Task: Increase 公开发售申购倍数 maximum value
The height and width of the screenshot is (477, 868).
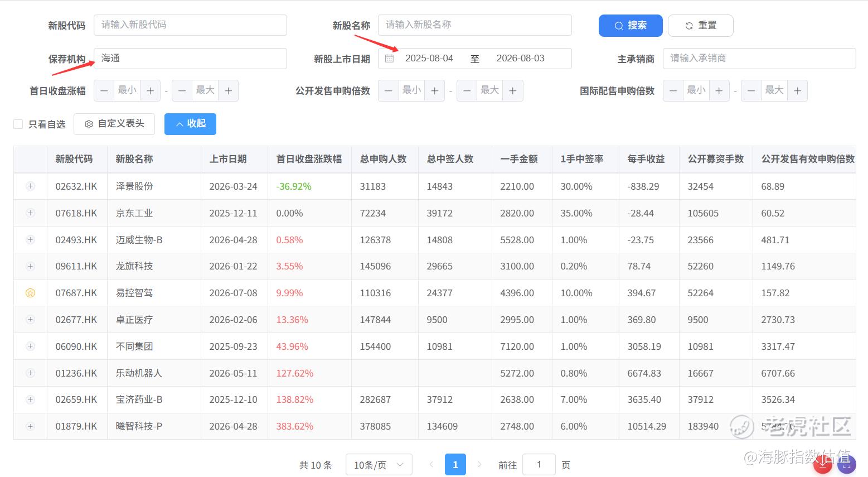Action: 513,91
